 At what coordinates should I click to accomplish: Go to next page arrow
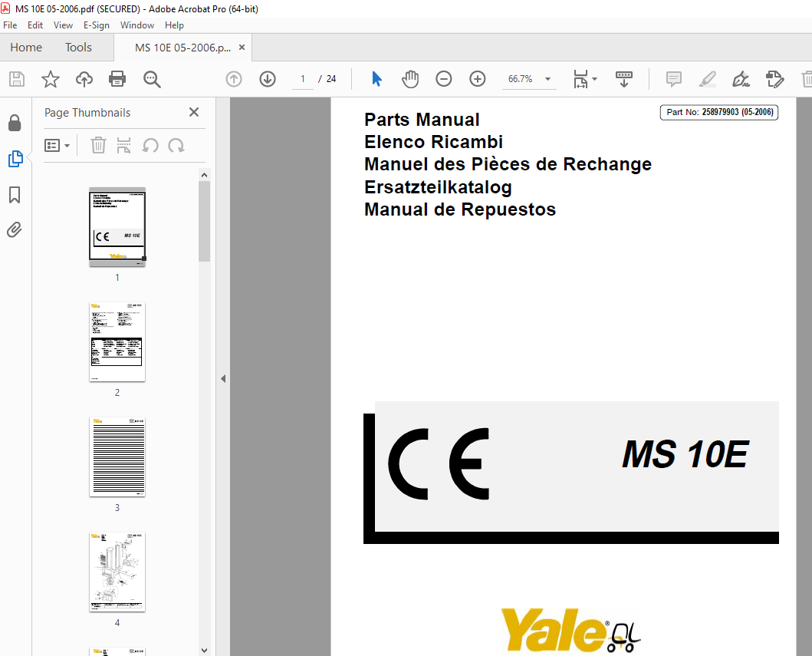pyautogui.click(x=267, y=79)
